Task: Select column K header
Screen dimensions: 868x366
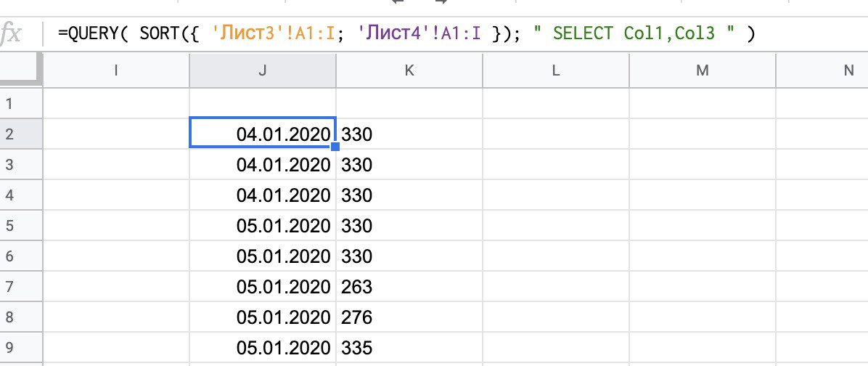Action: [409, 70]
